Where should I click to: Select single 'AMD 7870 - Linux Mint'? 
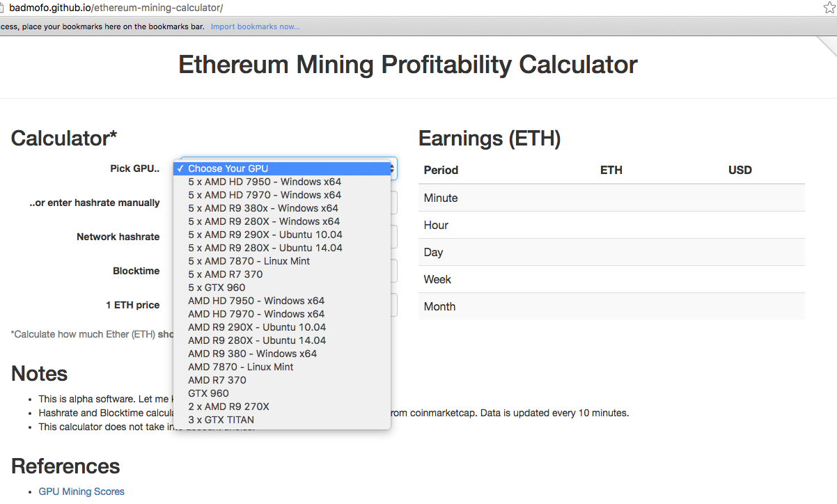(282, 367)
